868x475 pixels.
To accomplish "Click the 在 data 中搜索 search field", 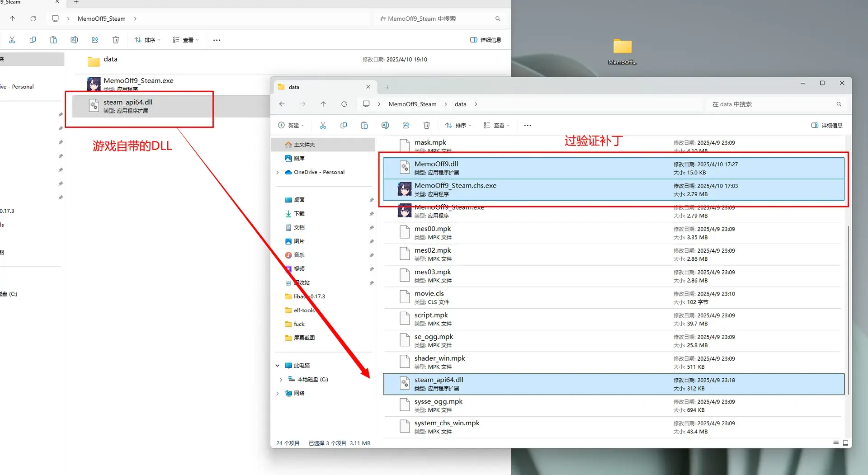I will (776, 104).
